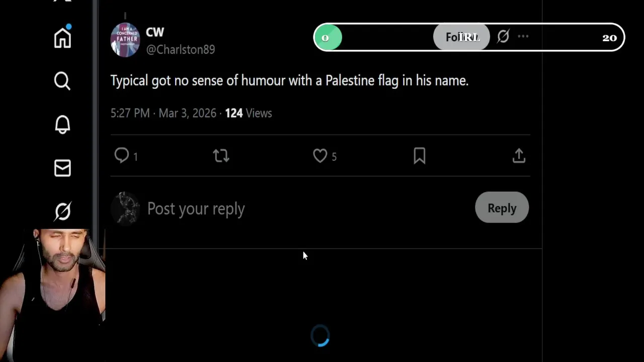
Task: Open the @Charlston89 profile handle
Action: coord(180,49)
